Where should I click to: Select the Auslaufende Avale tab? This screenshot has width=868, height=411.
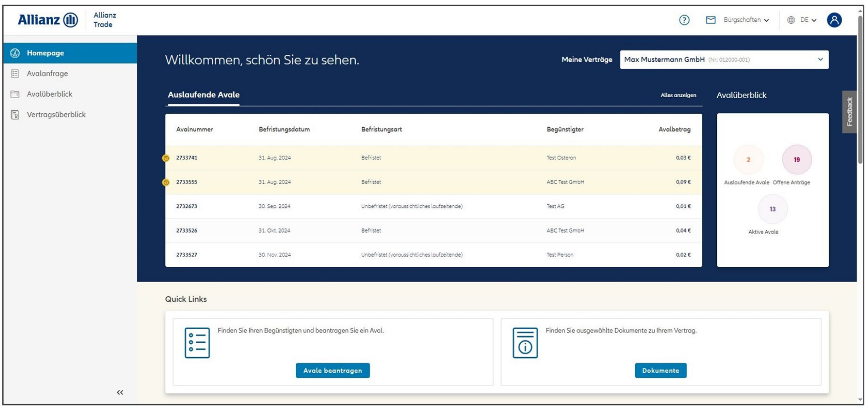click(203, 95)
